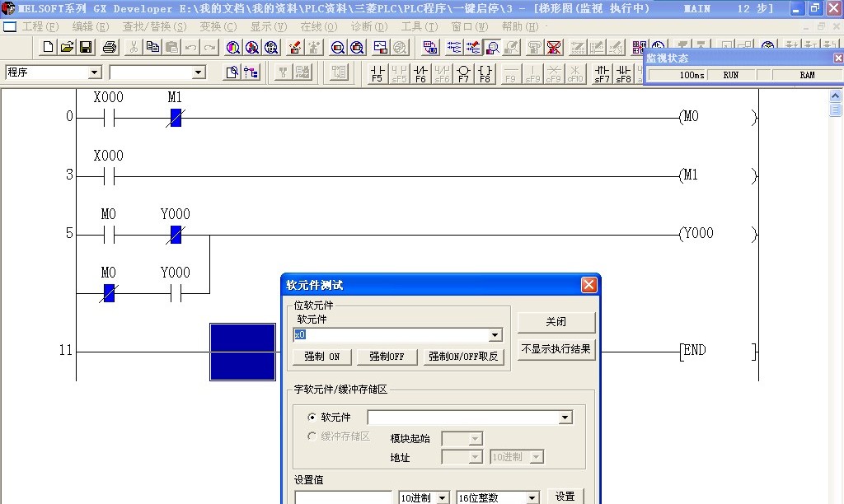Click 不显示执行结果 button
Viewport: 844px width, 504px height.
[556, 349]
